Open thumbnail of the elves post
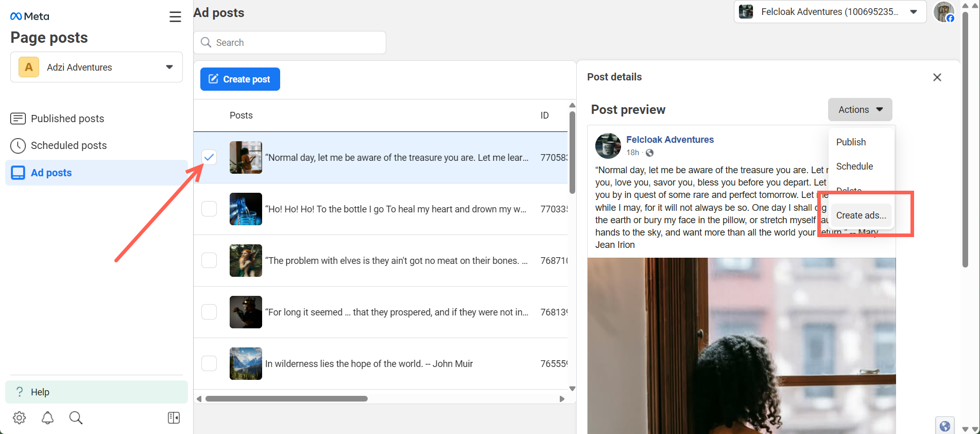This screenshot has width=980, height=434. pyautogui.click(x=246, y=260)
